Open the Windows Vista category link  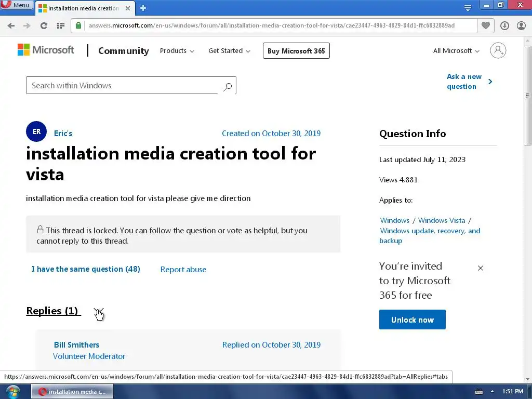tap(442, 220)
